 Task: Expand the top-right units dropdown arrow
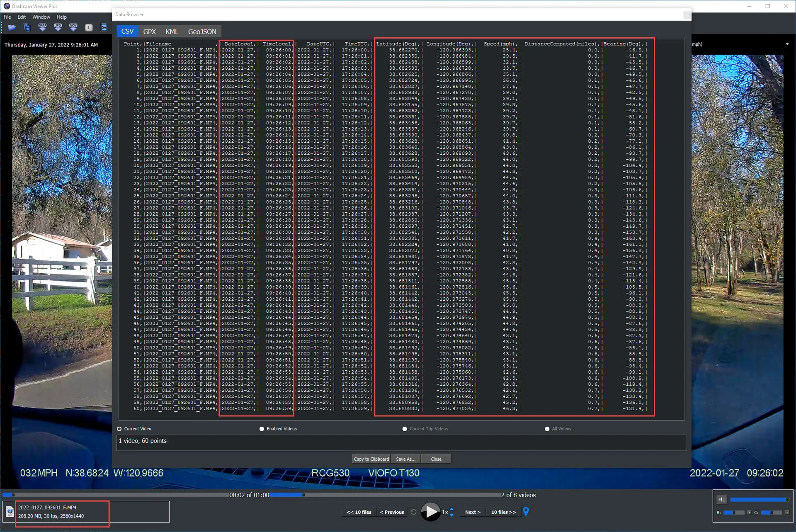click(x=787, y=44)
